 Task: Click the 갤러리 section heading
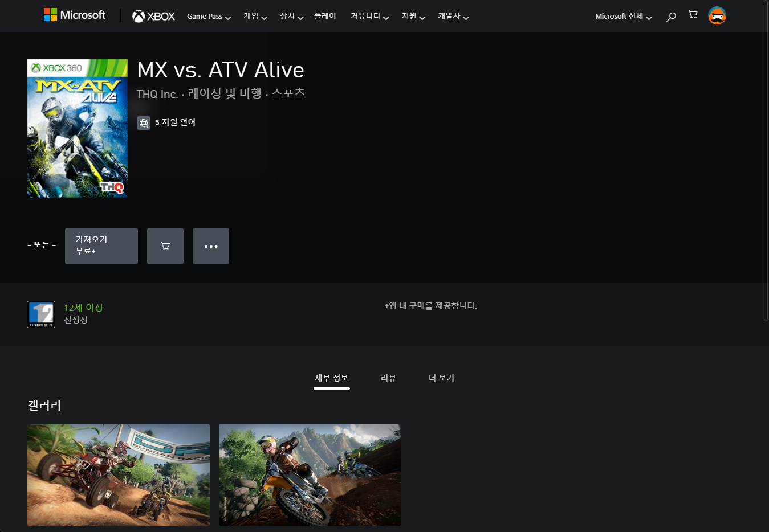(44, 406)
